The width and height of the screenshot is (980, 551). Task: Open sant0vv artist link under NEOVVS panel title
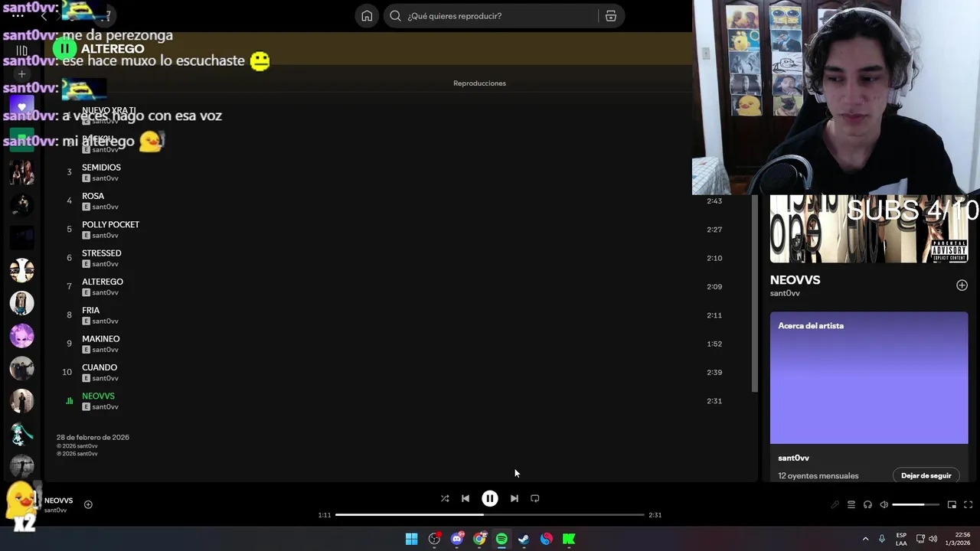[x=785, y=293]
